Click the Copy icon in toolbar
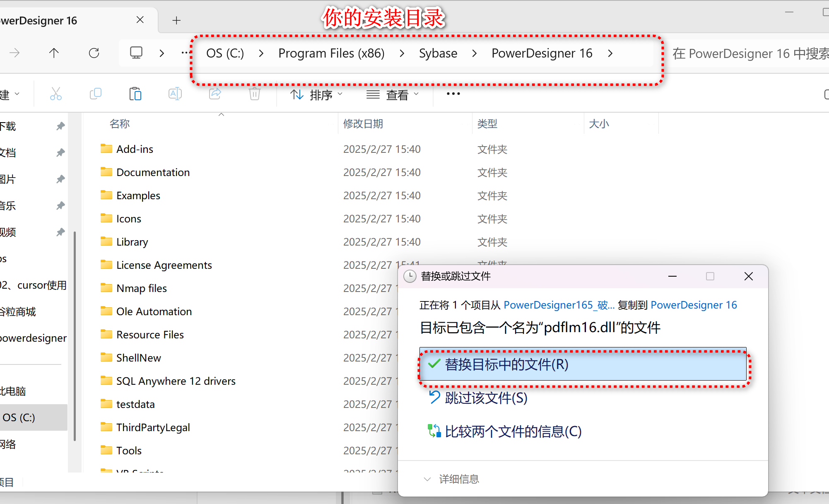 pos(96,94)
